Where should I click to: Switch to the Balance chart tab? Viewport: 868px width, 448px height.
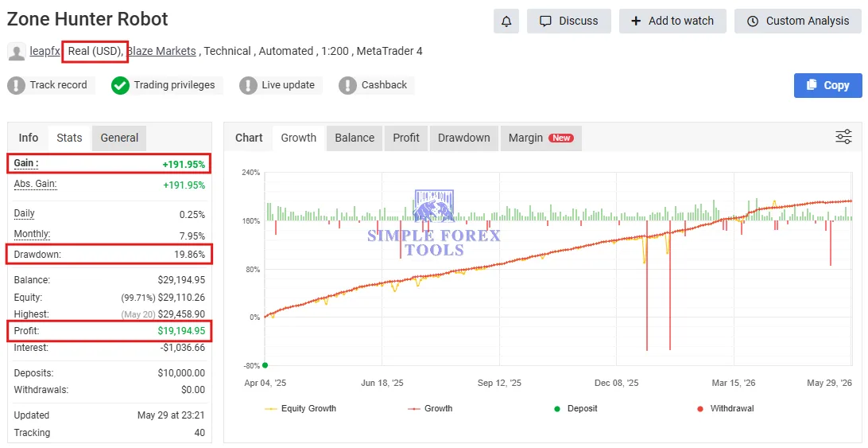pos(355,138)
